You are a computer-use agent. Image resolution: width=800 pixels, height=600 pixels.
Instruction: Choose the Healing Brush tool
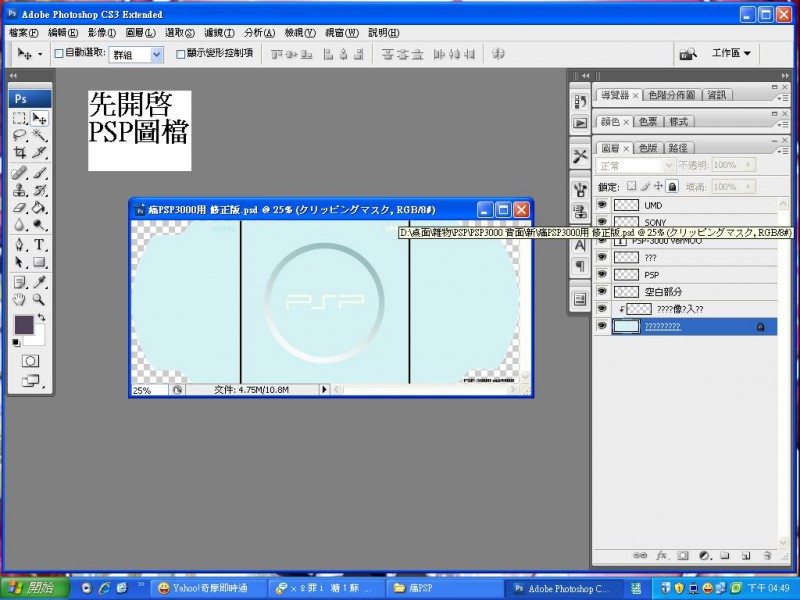click(x=19, y=173)
